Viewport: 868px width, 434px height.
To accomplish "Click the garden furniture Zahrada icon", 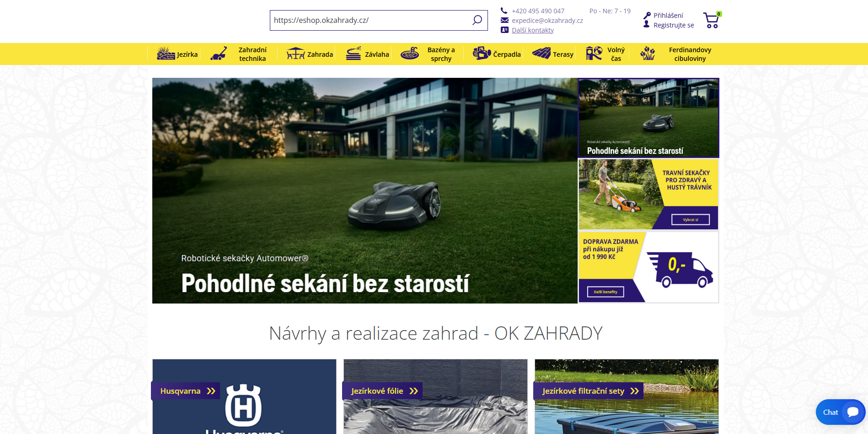I will tap(295, 54).
